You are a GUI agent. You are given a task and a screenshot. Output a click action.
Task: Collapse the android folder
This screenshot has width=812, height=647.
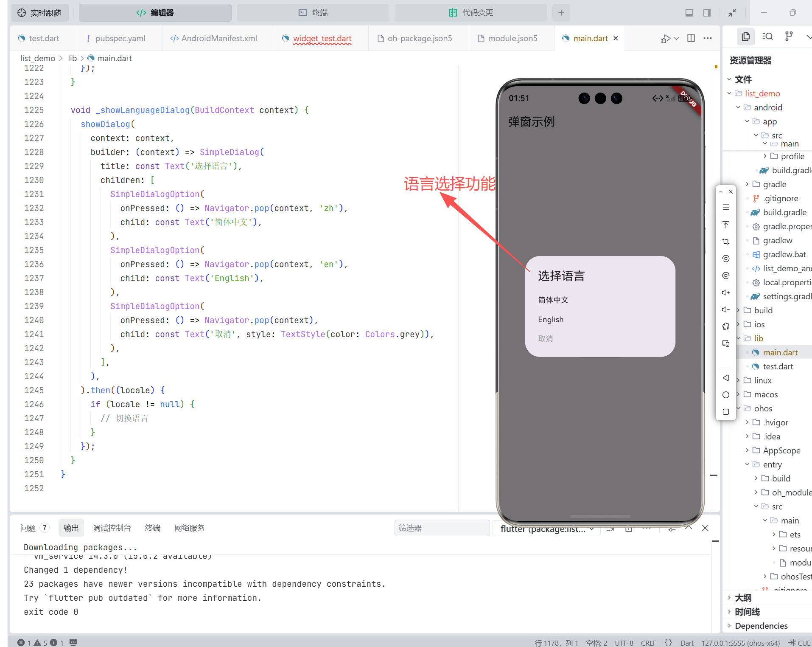738,107
